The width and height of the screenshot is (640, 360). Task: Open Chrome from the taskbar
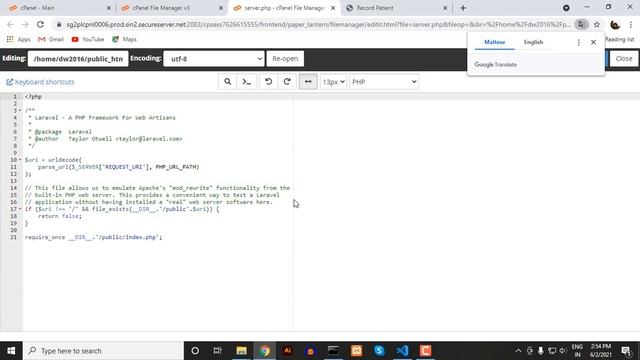click(x=264, y=351)
